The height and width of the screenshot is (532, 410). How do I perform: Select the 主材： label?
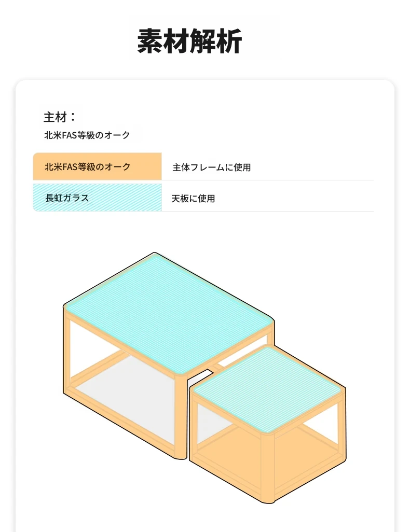(x=60, y=117)
